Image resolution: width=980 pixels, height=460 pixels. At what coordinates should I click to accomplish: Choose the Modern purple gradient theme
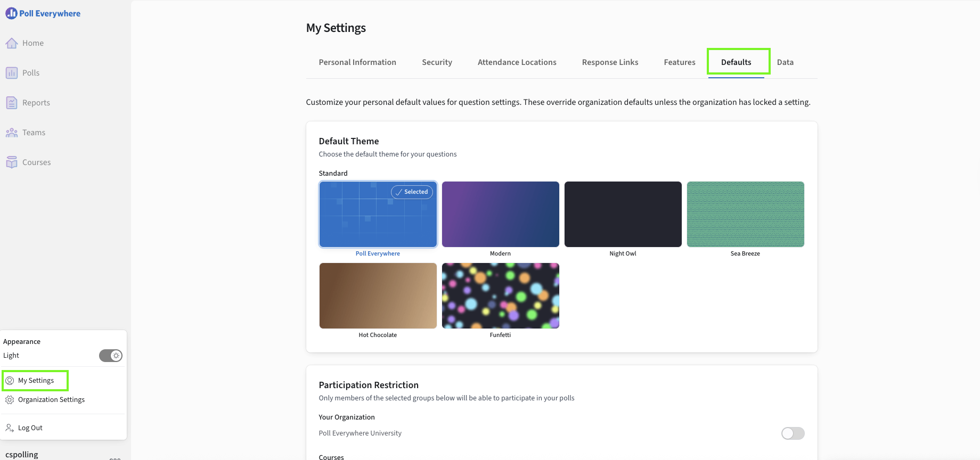click(500, 215)
